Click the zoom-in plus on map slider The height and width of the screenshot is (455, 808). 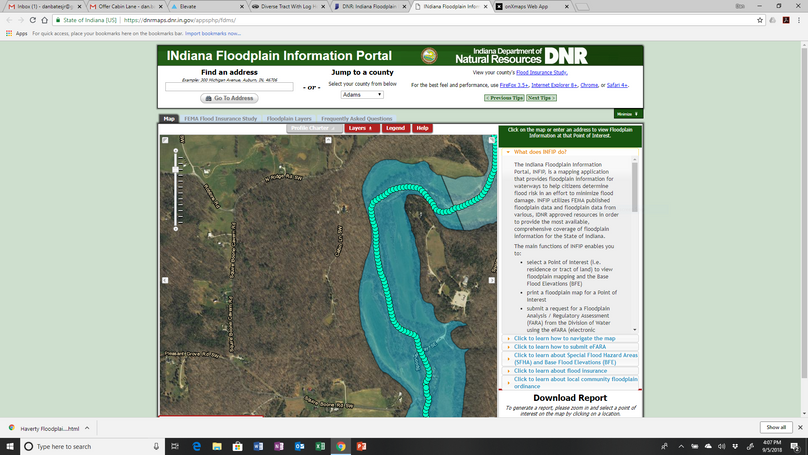point(176,150)
